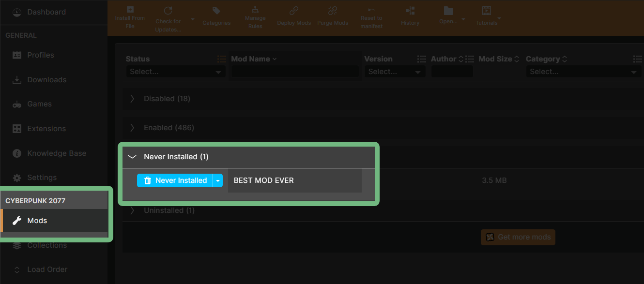Open the Downloads sidebar page

coord(46,80)
